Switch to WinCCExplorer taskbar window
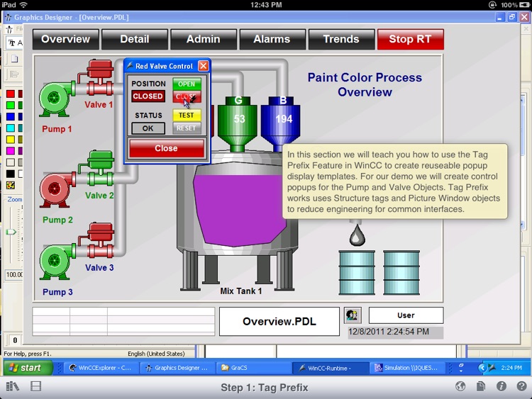Image resolution: width=532 pixels, height=399 pixels. [x=101, y=368]
